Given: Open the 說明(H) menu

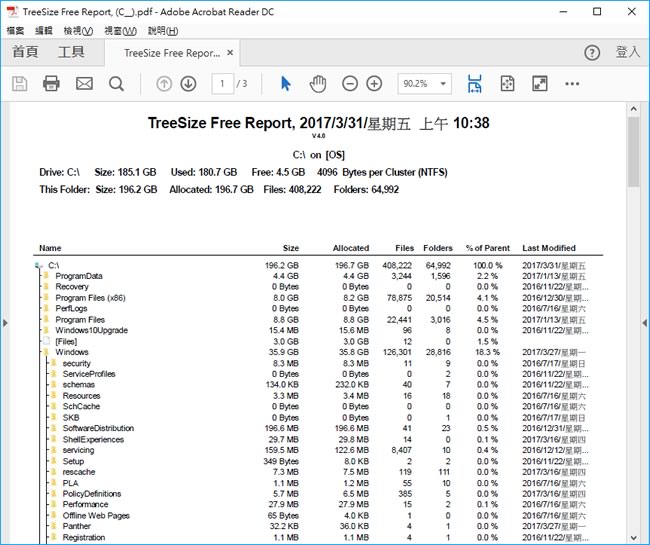Looking at the screenshot, I should point(163,31).
